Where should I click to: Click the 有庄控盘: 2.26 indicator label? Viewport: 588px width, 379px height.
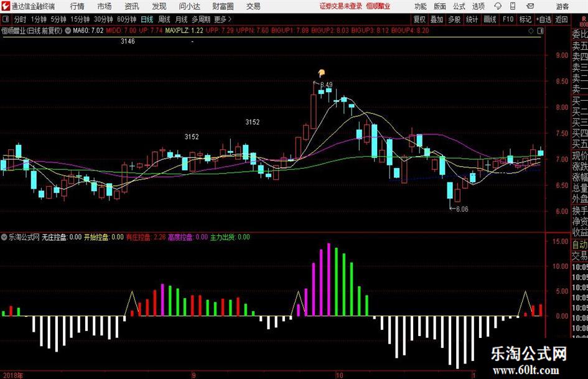click(146, 237)
